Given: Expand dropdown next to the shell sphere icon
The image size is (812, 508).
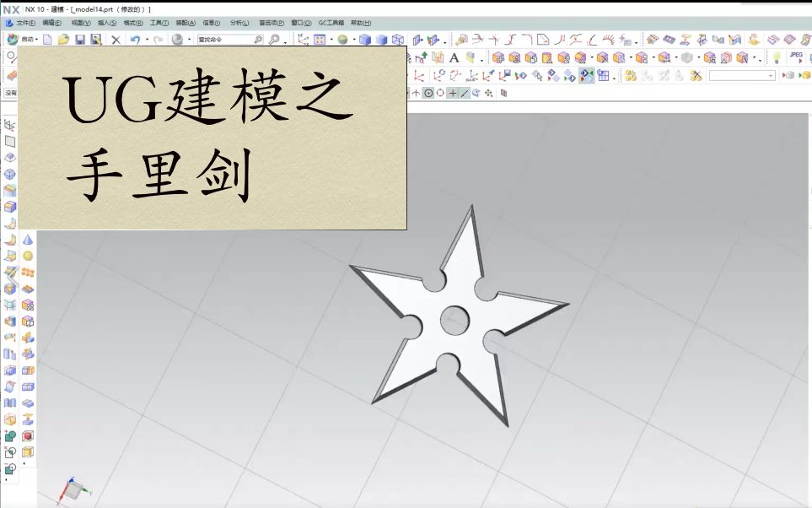Looking at the screenshot, I should 189,40.
